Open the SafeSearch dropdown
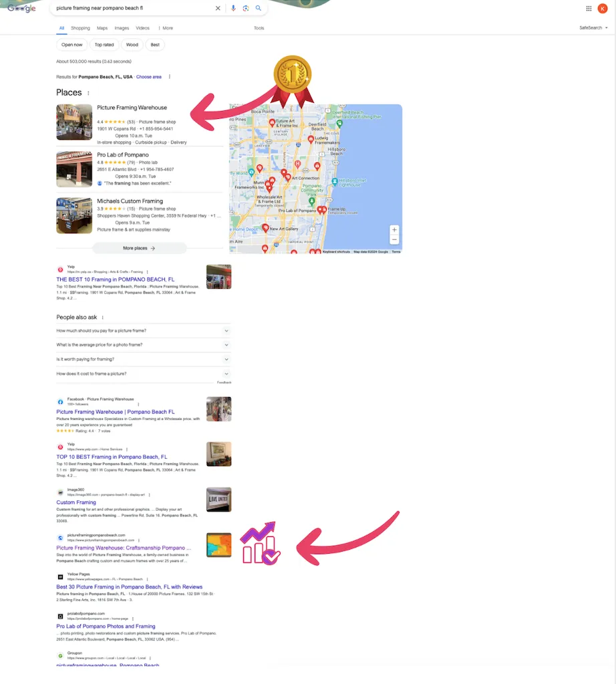 point(593,28)
